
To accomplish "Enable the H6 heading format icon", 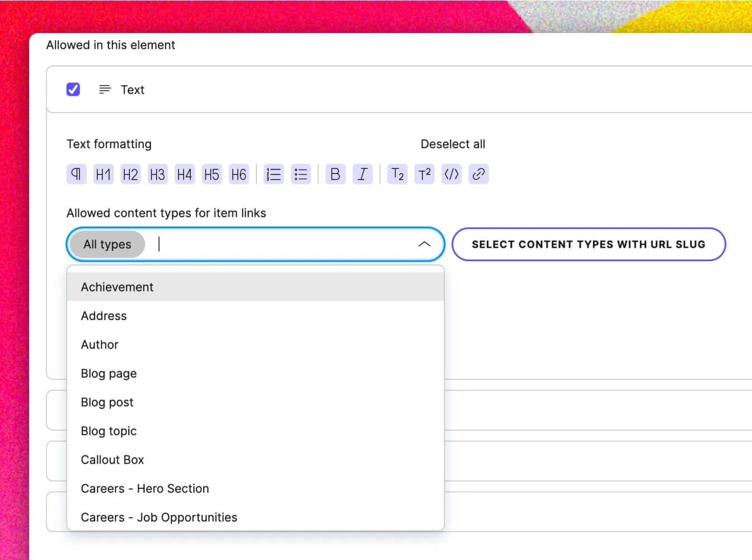I will pos(239,174).
